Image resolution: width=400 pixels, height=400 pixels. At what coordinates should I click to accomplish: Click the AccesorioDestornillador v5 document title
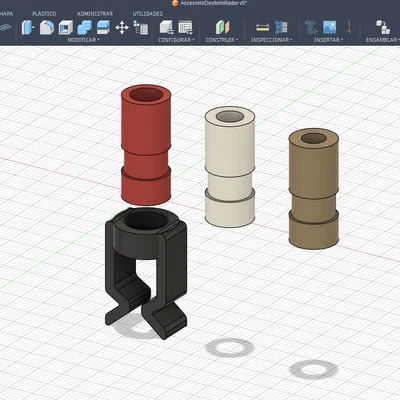tap(213, 3)
